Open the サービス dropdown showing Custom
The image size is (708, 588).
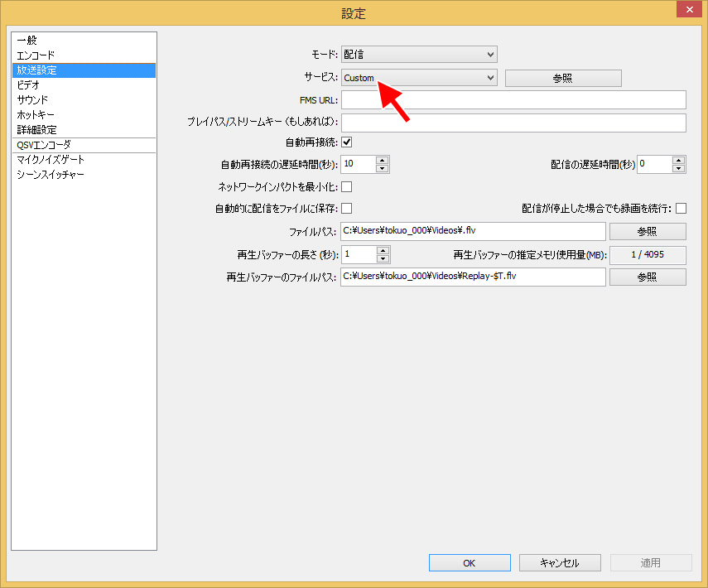coord(419,78)
